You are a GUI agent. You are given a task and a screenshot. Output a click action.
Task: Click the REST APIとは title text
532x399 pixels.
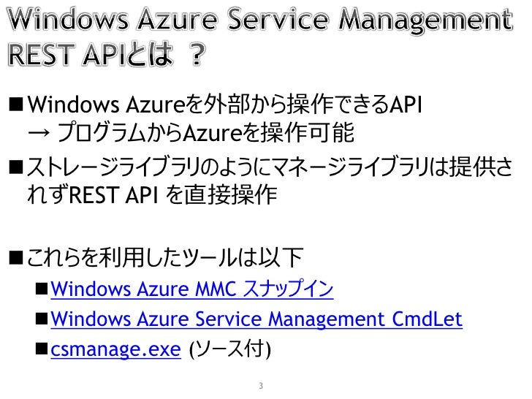(x=91, y=54)
